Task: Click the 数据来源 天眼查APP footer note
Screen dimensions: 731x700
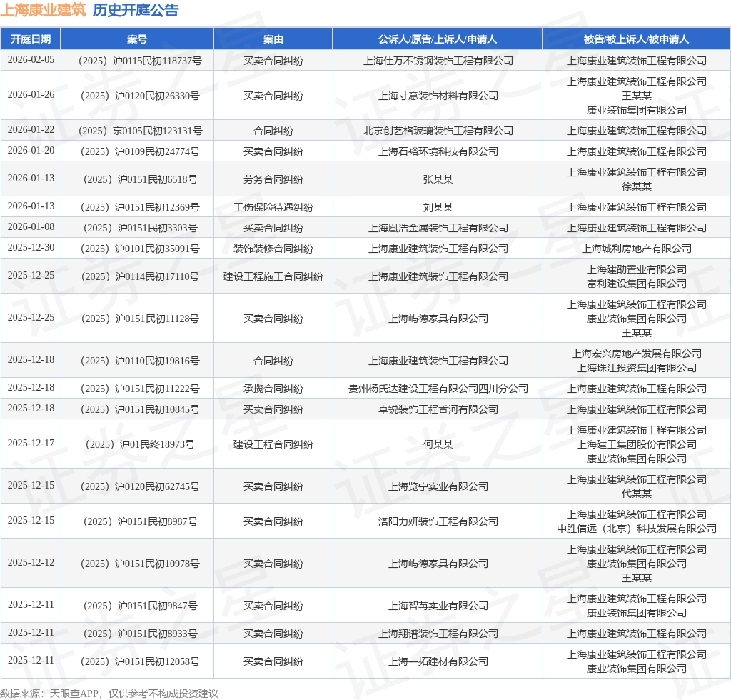Action: [109, 694]
